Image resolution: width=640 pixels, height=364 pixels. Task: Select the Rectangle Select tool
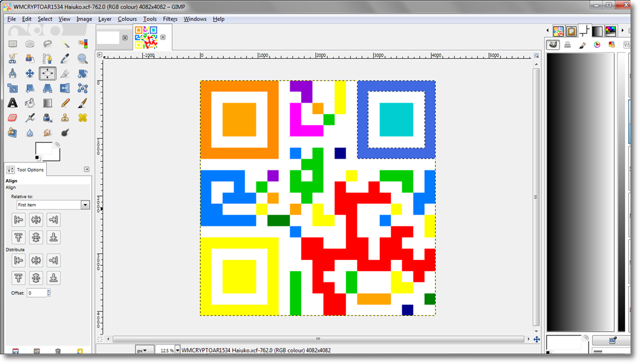(12, 44)
